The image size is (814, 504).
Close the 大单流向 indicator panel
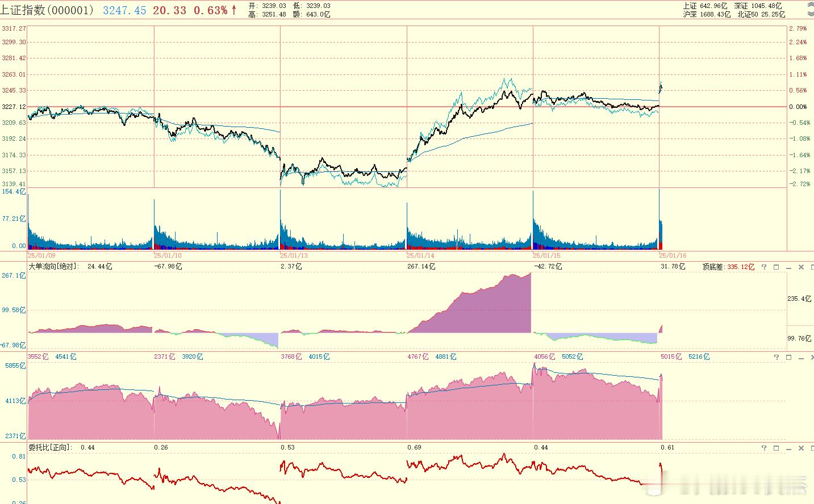(x=802, y=267)
